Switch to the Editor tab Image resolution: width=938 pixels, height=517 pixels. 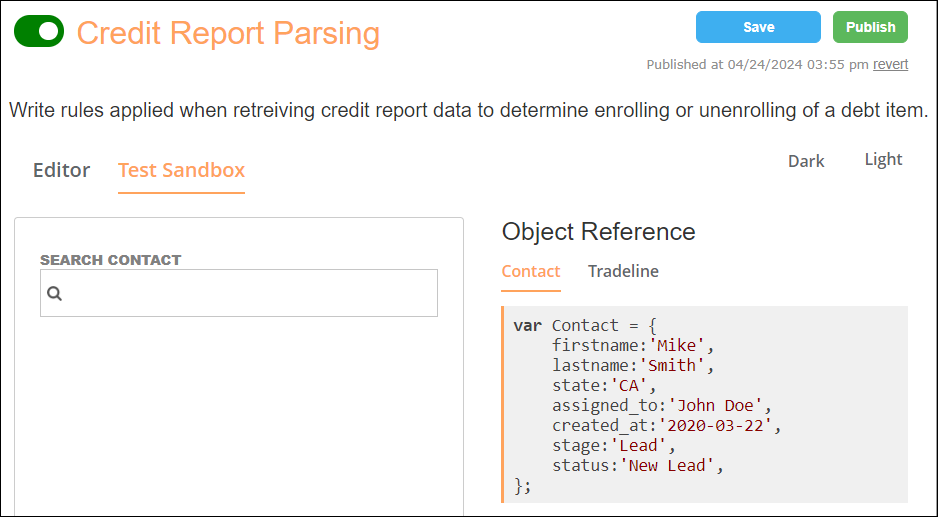pyautogui.click(x=62, y=170)
